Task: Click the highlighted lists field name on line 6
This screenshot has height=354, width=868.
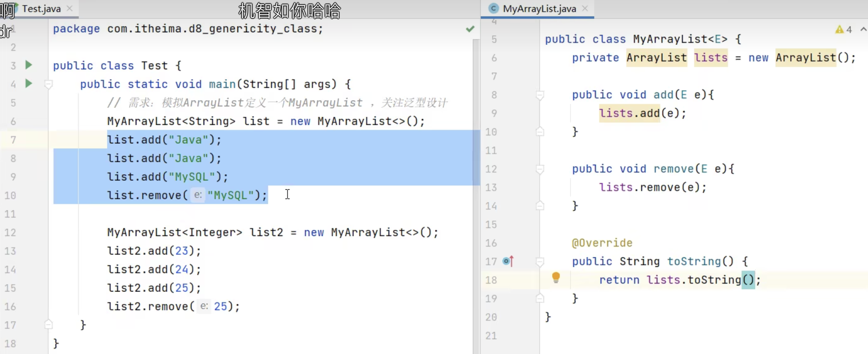Action: tap(711, 57)
